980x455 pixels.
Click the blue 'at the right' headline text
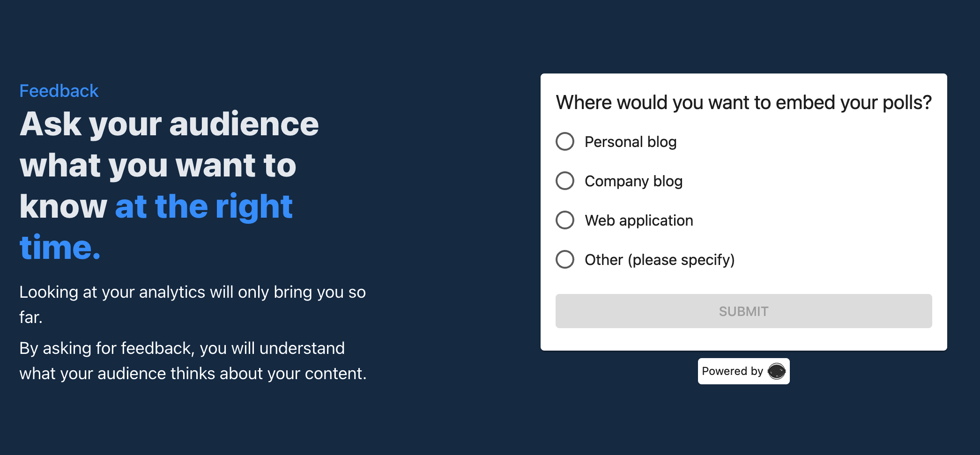click(204, 206)
